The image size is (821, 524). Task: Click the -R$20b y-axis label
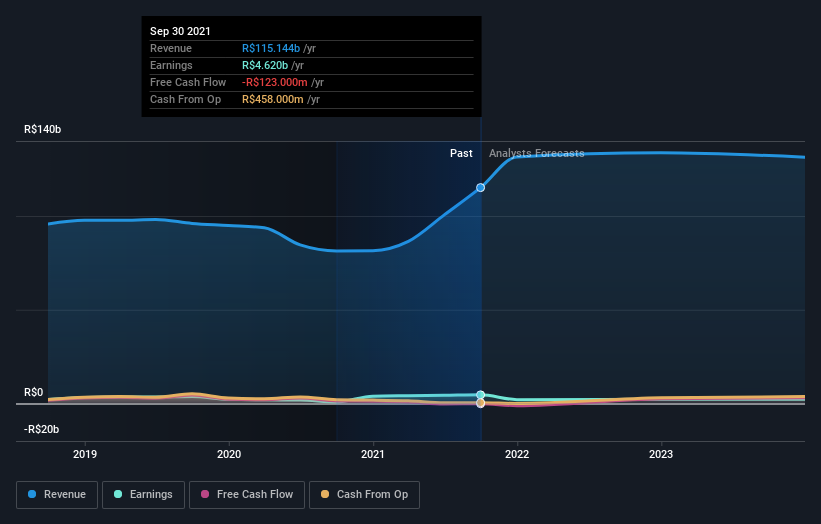(41, 429)
